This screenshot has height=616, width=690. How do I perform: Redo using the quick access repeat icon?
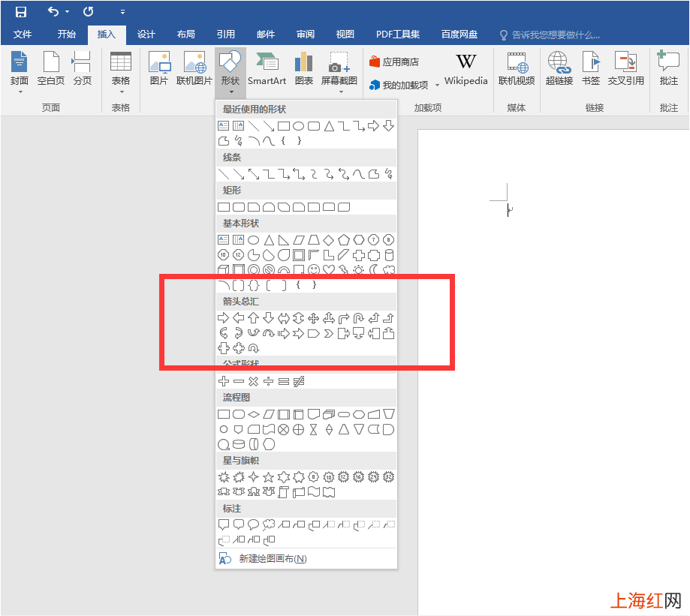click(89, 12)
